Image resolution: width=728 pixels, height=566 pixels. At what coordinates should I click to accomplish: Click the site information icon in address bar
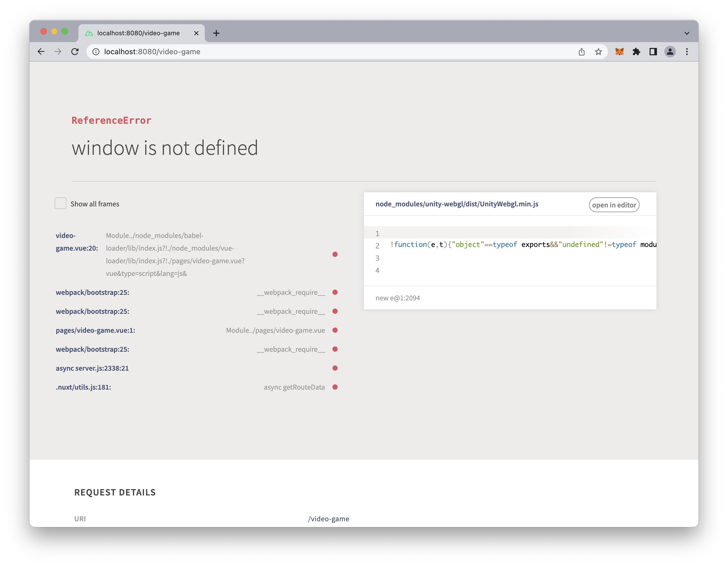point(96,52)
